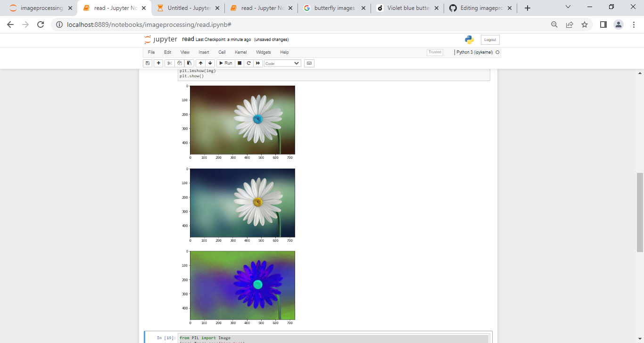Open the Edit menu
This screenshot has width=644, height=343.
(x=167, y=52)
